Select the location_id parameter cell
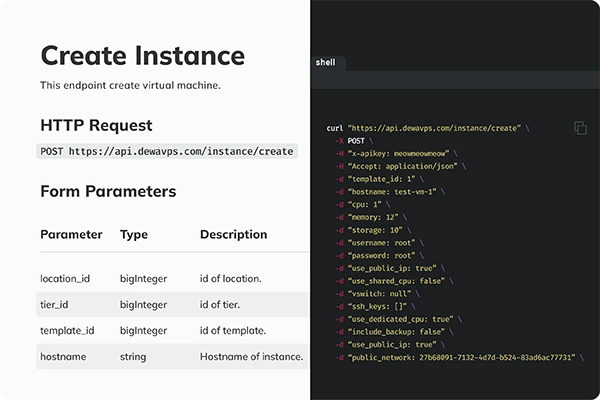 pos(65,279)
